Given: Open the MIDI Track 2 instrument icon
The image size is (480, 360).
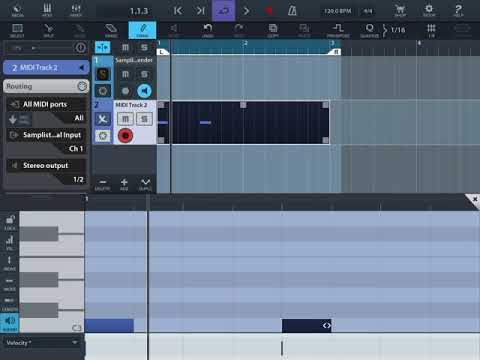Looking at the screenshot, I should [103, 119].
